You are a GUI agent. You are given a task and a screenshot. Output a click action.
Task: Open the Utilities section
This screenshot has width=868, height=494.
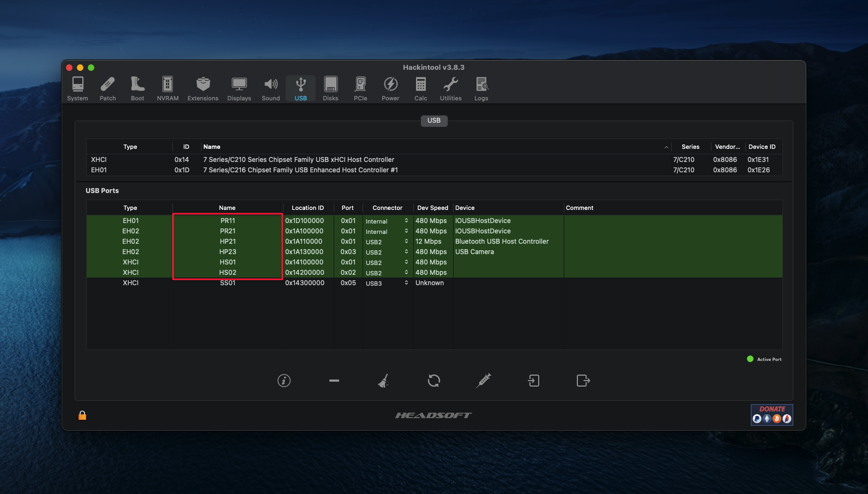(450, 89)
